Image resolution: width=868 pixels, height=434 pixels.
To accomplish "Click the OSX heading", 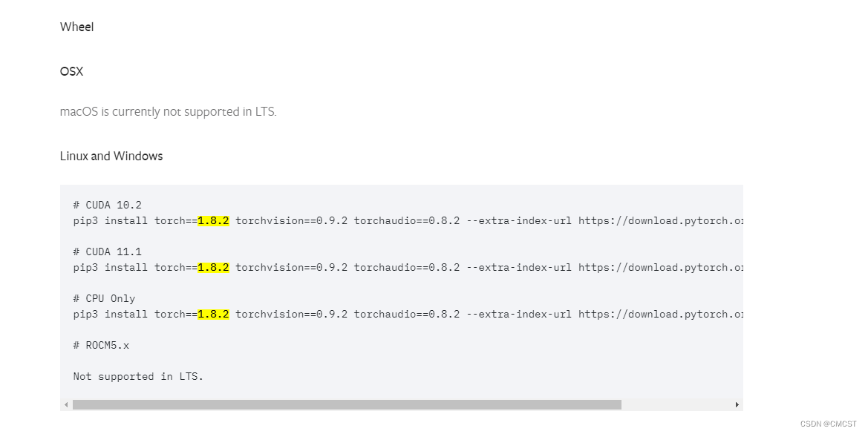I will [x=71, y=71].
